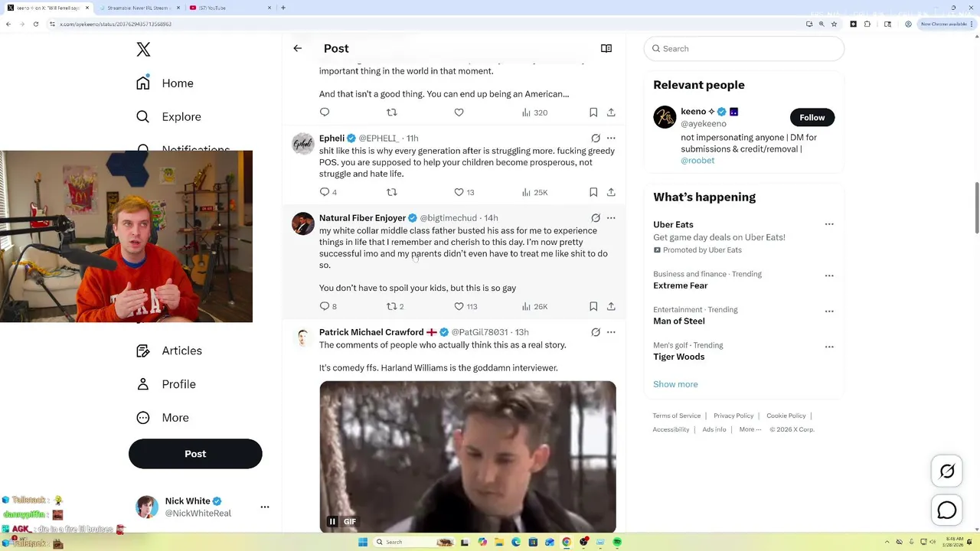980x551 pixels.
Task: Share Patrick-adjacent Natural Fiber Enjoyer post via share icon
Action: (x=611, y=306)
